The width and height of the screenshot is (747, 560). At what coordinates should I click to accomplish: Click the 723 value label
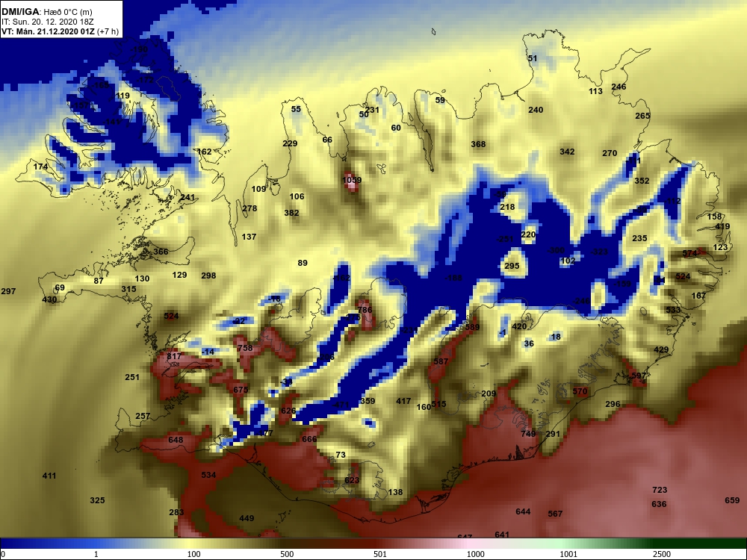660,490
